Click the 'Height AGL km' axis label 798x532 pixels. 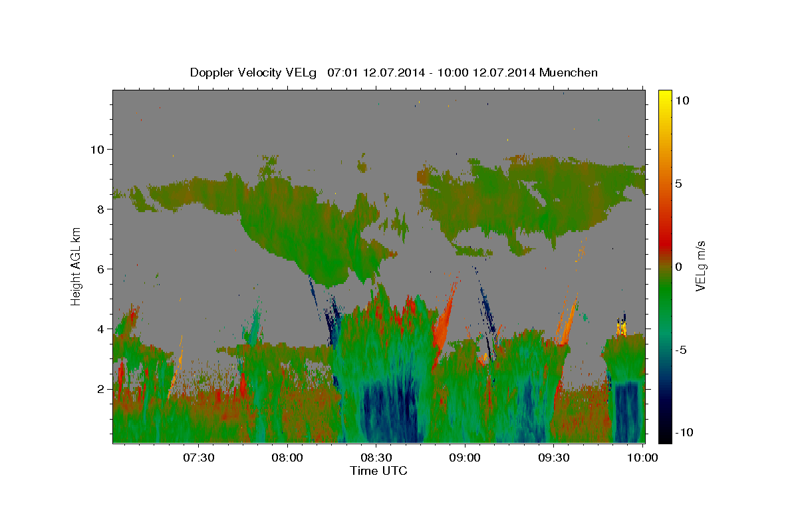click(x=76, y=266)
